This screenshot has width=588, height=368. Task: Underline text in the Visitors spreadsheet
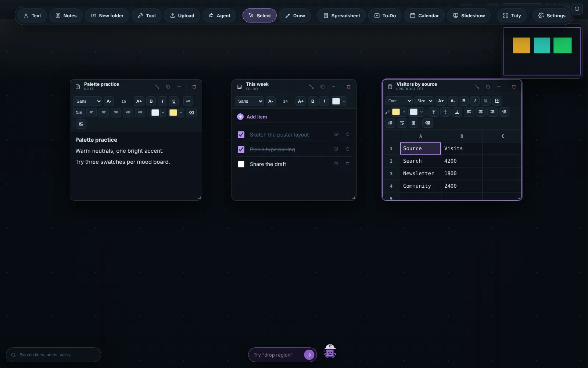(486, 101)
